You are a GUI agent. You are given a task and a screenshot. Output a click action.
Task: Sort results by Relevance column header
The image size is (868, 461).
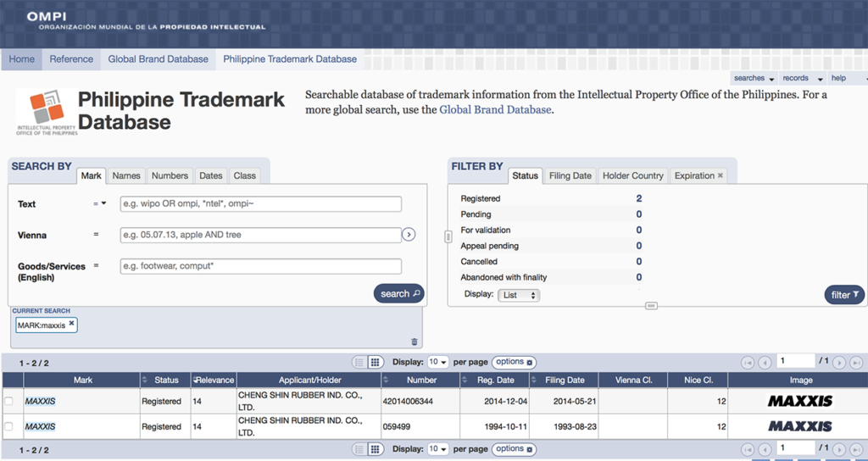214,380
